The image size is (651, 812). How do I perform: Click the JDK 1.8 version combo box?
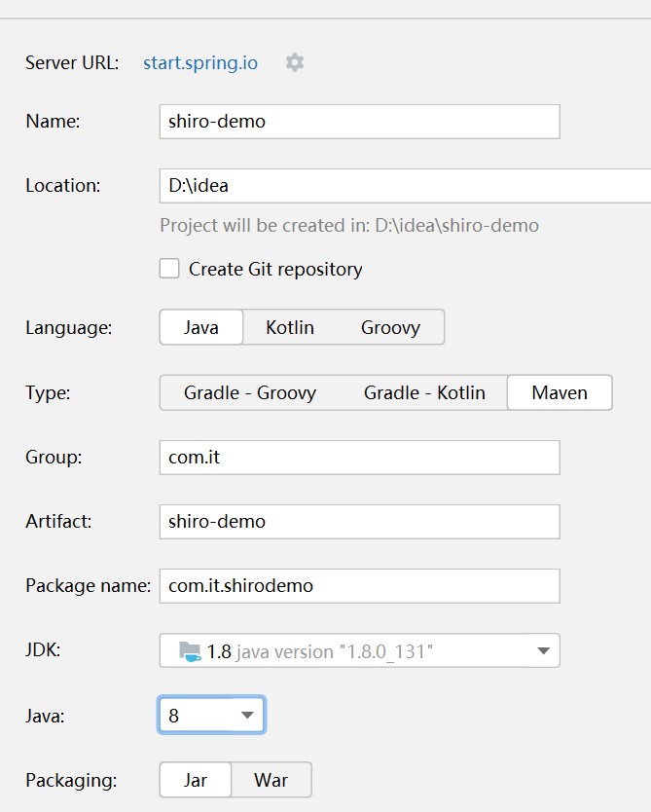359,650
